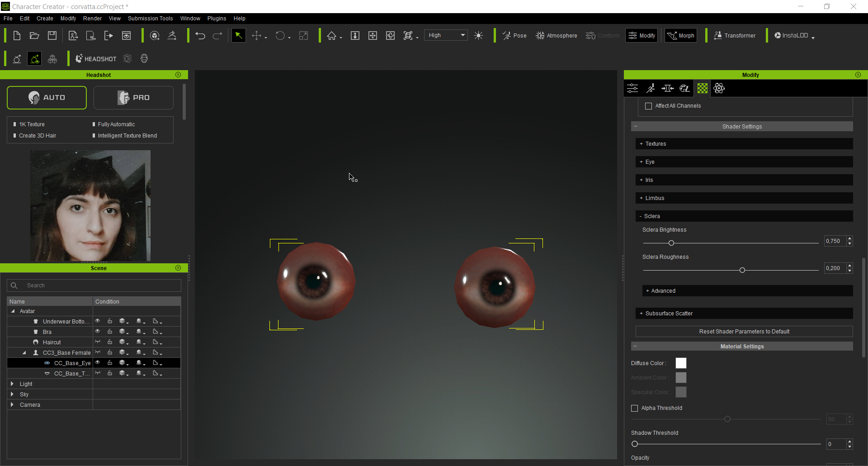The height and width of the screenshot is (466, 868).
Task: Click the headshot source photo thumbnail
Action: [x=90, y=206]
